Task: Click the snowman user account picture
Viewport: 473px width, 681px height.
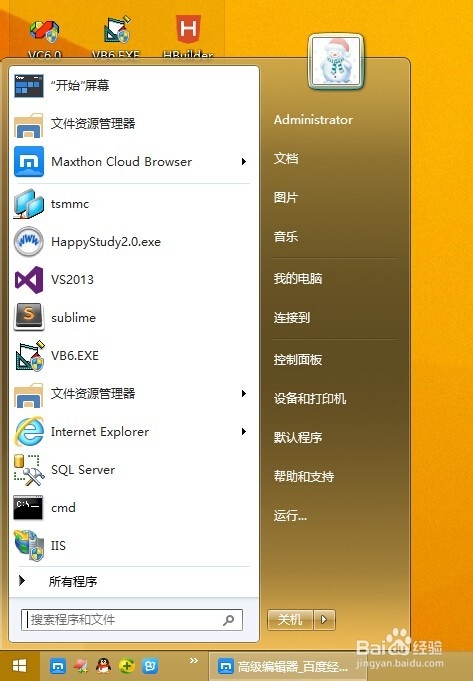Action: [x=335, y=62]
